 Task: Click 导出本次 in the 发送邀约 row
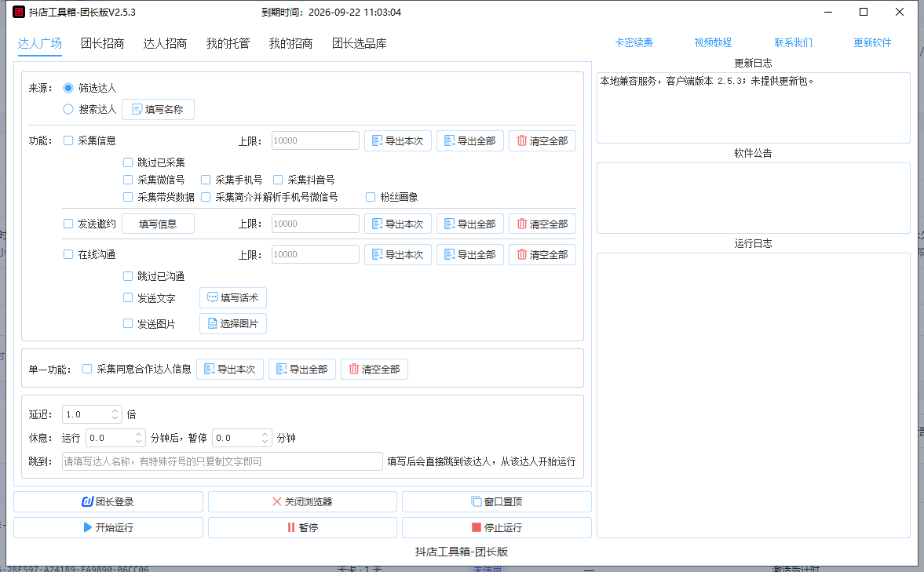pyautogui.click(x=398, y=224)
